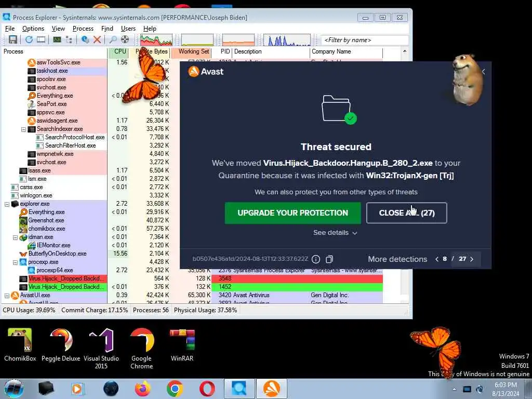
Task: Click the Windows Start button
Action: click(14, 389)
